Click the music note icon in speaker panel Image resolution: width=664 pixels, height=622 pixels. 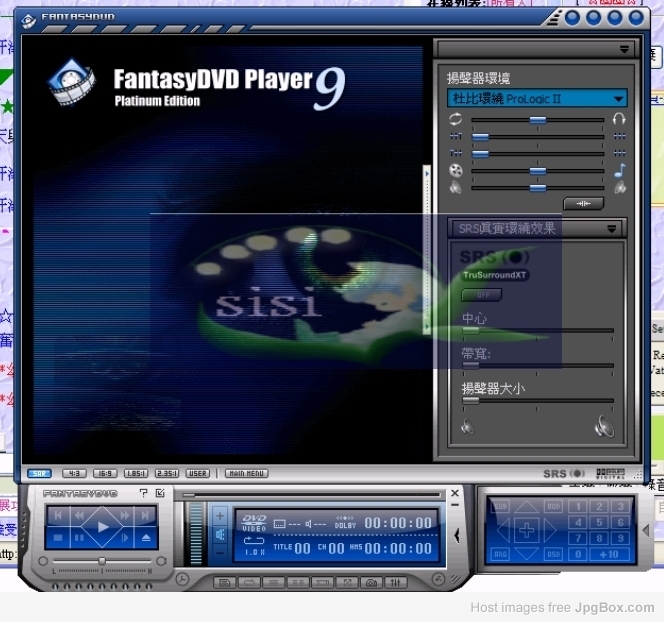tap(620, 170)
